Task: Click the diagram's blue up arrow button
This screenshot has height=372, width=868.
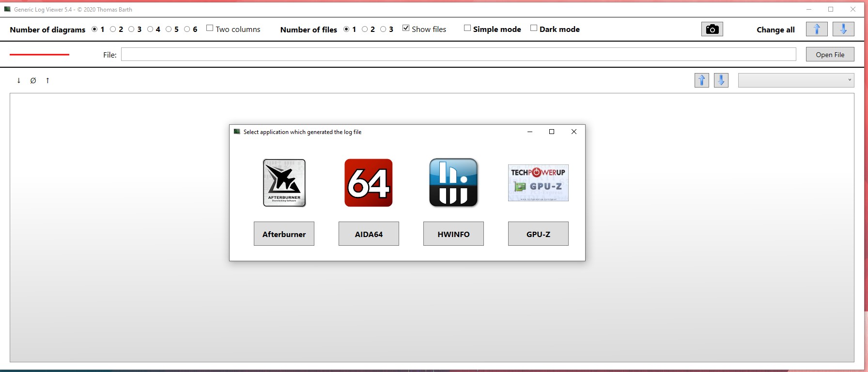Action: coord(702,80)
